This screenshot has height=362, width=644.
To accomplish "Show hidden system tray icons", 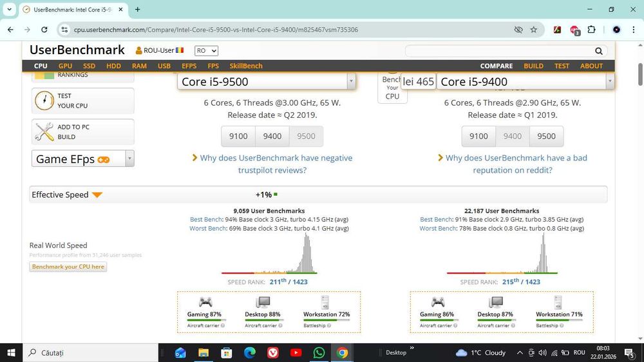I will pyautogui.click(x=520, y=352).
